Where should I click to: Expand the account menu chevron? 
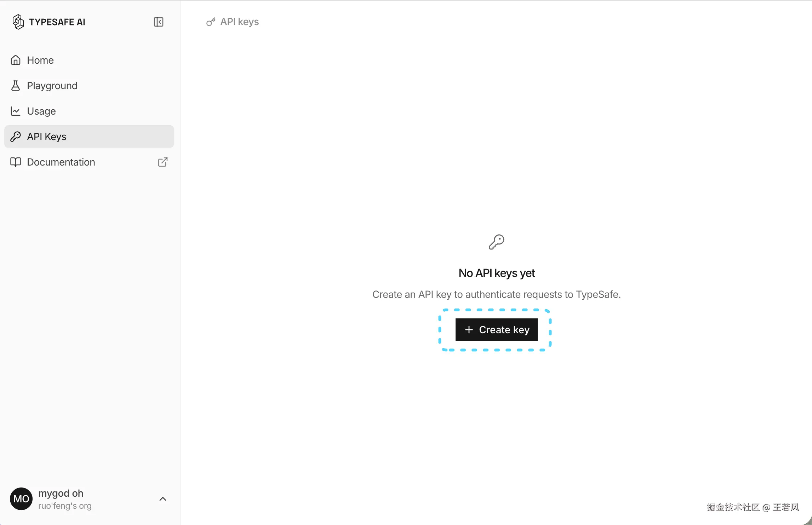point(163,499)
